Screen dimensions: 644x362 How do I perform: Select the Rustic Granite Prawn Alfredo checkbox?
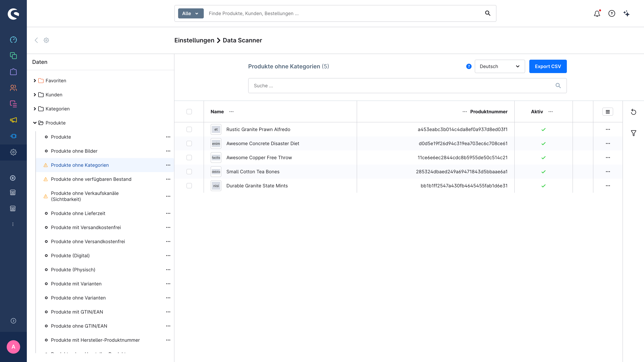coord(189,129)
